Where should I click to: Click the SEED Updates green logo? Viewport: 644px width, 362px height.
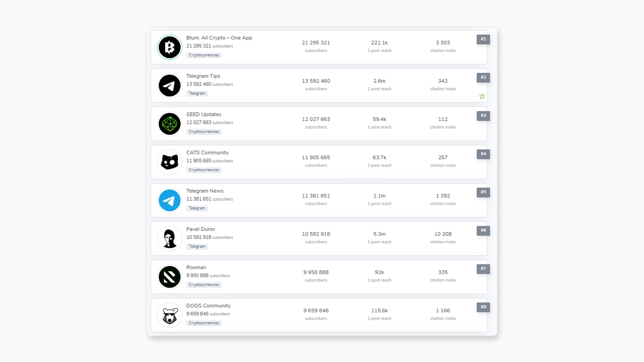pyautogui.click(x=169, y=124)
